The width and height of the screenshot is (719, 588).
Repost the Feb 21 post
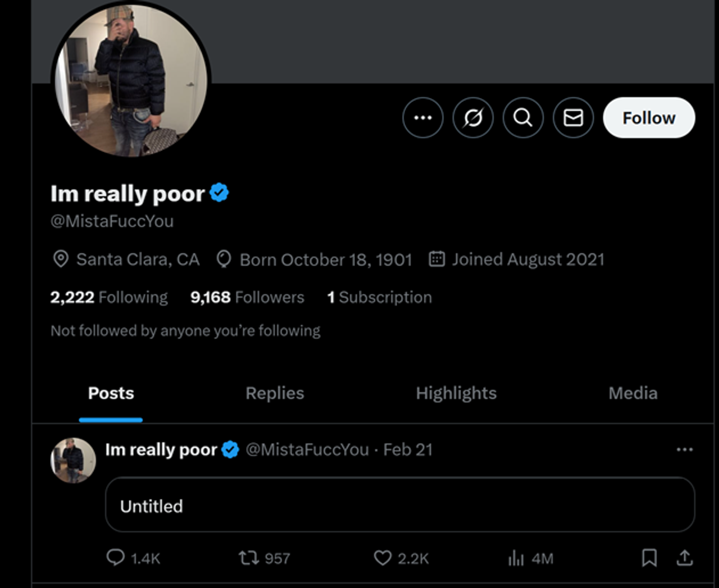click(x=248, y=558)
